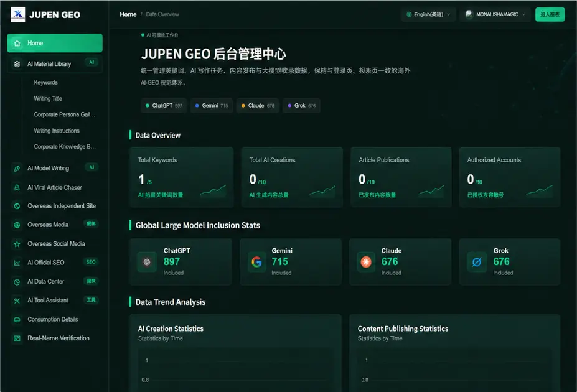Click the Consumption Details icon

click(x=17, y=320)
